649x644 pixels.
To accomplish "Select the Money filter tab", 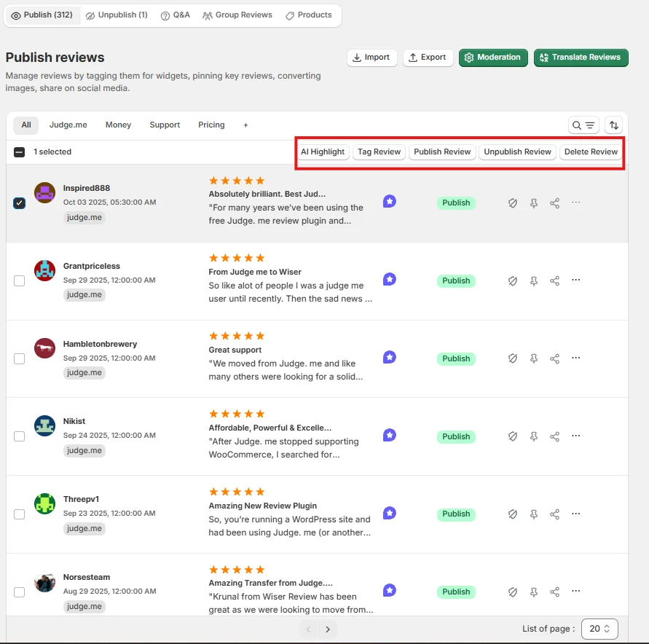I will point(118,125).
